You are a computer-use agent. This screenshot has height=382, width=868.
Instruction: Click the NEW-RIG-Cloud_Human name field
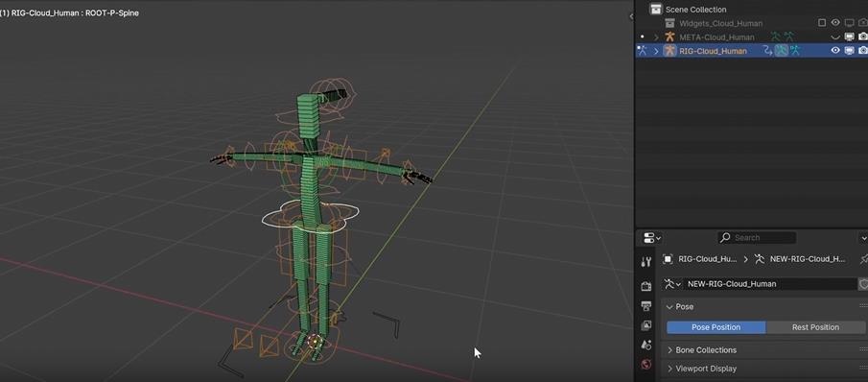point(770,284)
